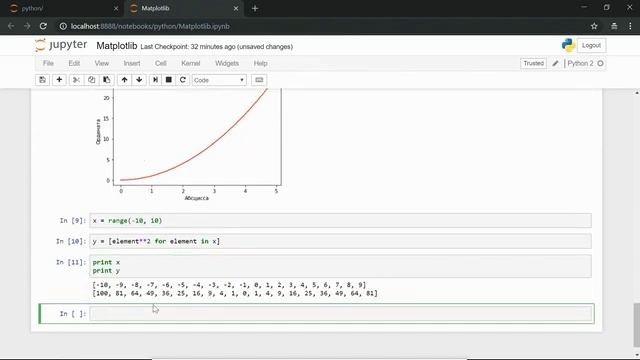Click cell In [9] with x = range(-10, 10)
Screen dimensions: 640x360
340,220
